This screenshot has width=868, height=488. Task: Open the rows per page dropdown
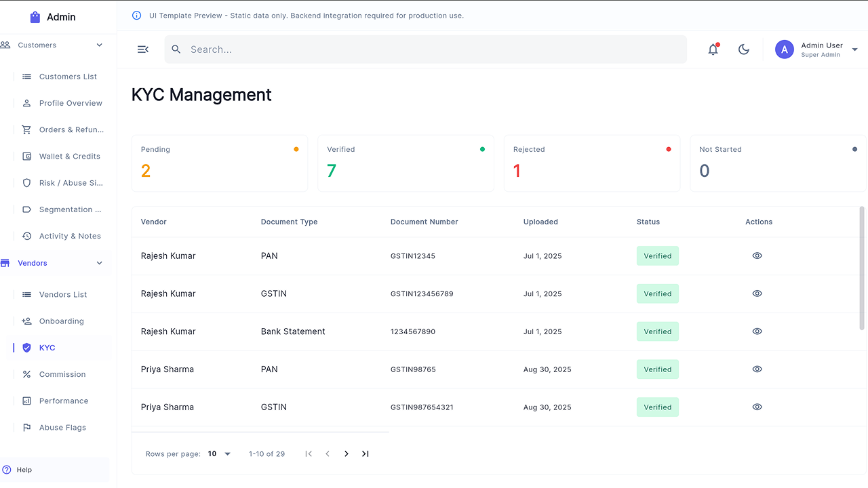click(219, 454)
